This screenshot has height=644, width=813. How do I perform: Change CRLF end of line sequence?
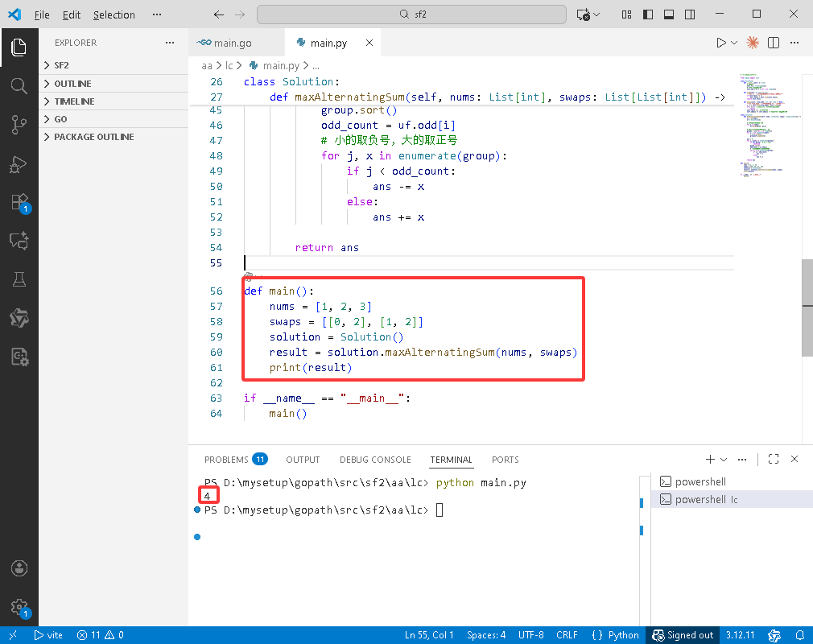click(x=567, y=635)
